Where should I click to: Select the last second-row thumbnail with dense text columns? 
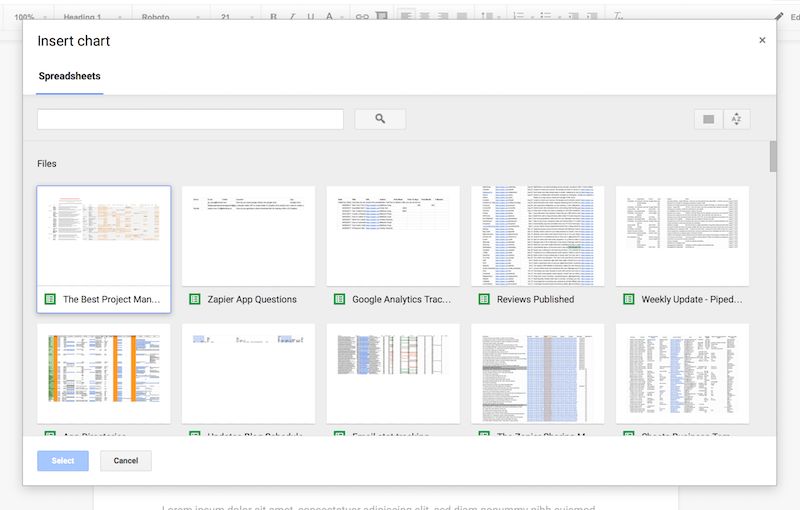click(683, 373)
